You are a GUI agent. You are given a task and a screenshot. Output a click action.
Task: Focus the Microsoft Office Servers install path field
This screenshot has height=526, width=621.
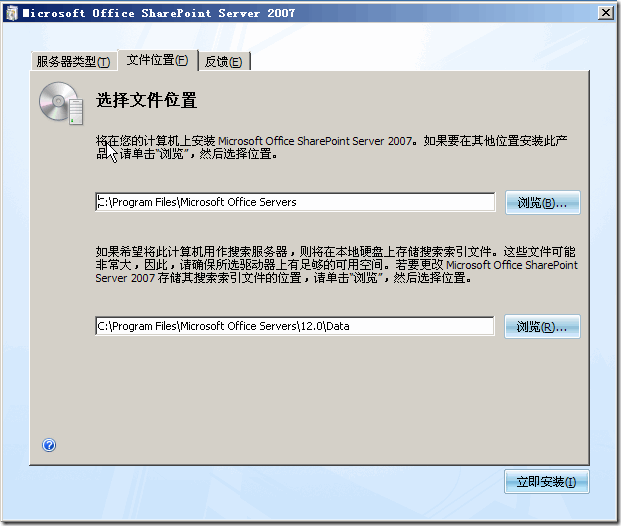click(295, 202)
